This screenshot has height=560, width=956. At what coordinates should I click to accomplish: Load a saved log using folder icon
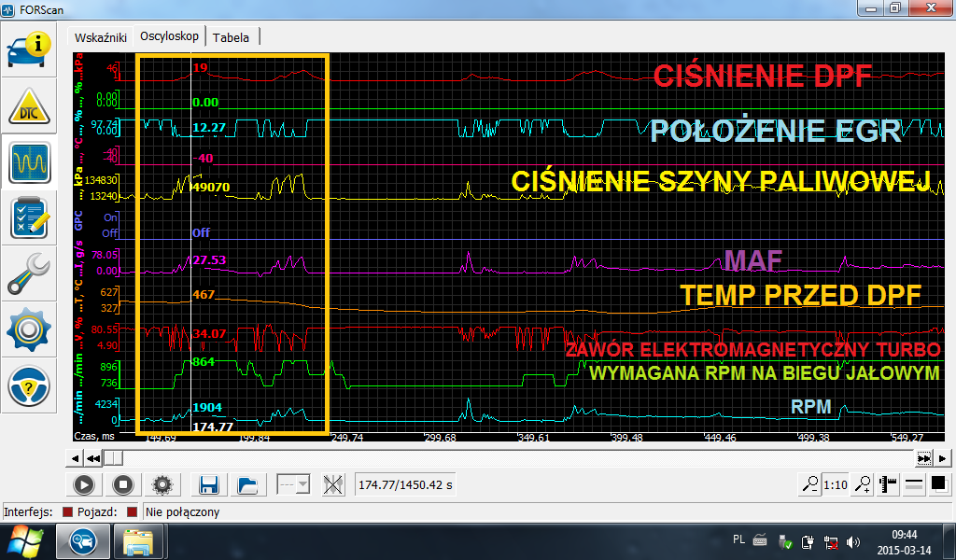click(x=247, y=484)
